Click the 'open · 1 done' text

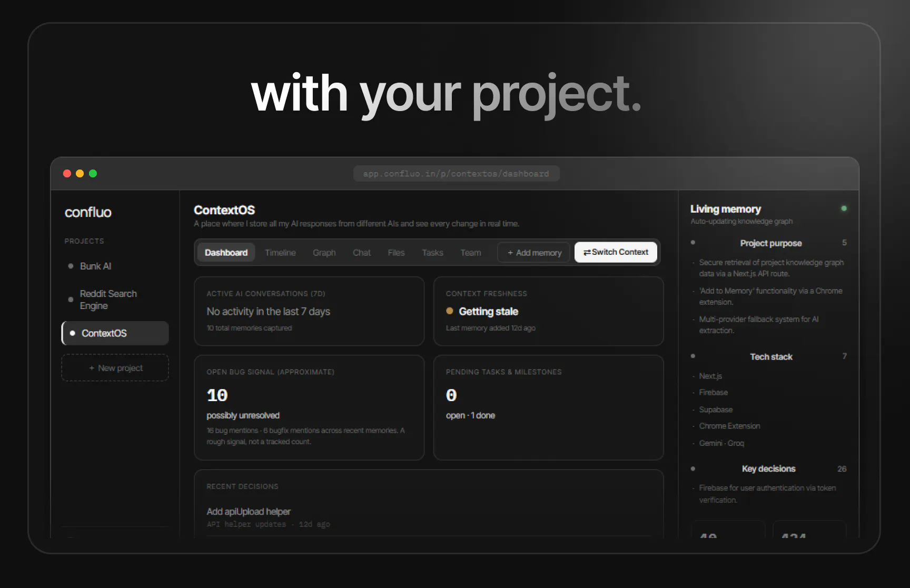point(470,415)
